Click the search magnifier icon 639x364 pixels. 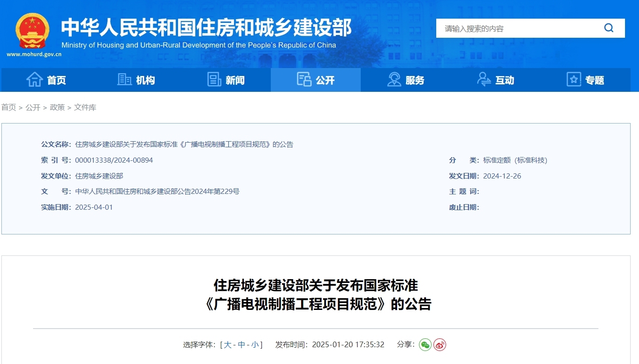tap(609, 28)
